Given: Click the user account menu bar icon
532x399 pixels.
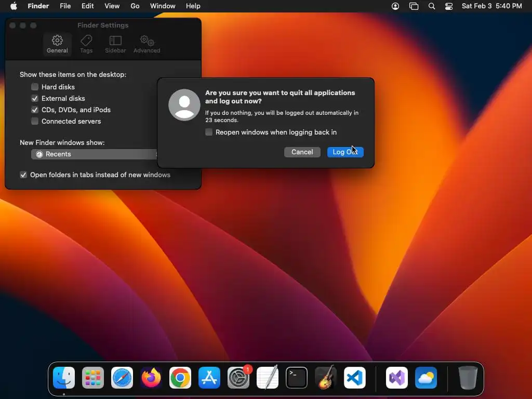Looking at the screenshot, I should click(395, 6).
